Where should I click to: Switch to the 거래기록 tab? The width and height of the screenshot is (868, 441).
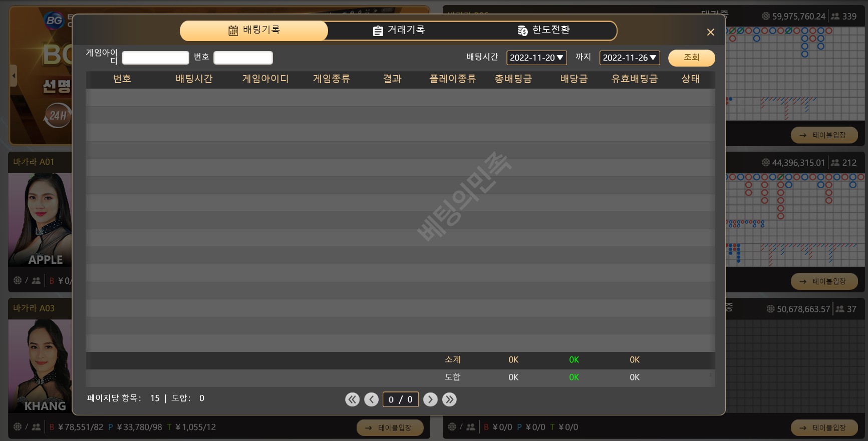click(x=399, y=31)
